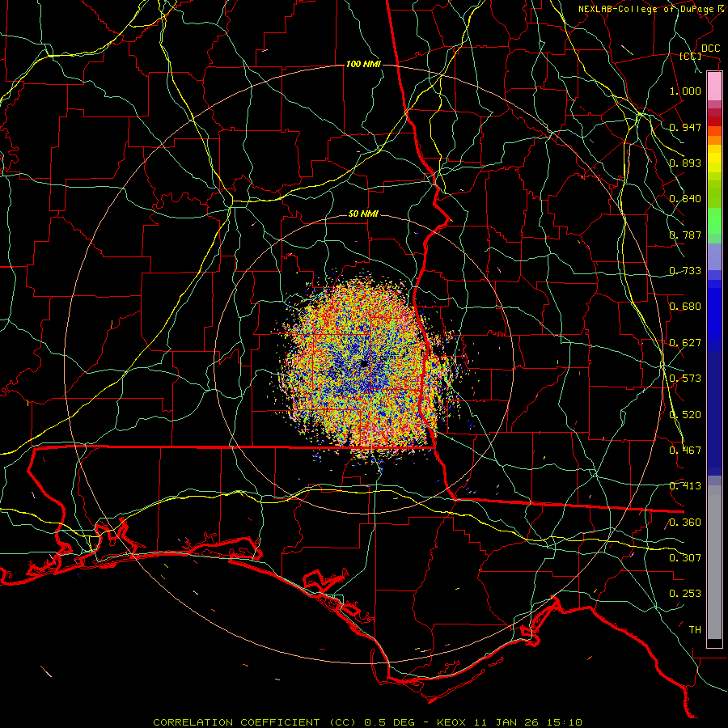This screenshot has width=728, height=728.
Task: Click the 0.680 legend value
Action: pyautogui.click(x=685, y=307)
